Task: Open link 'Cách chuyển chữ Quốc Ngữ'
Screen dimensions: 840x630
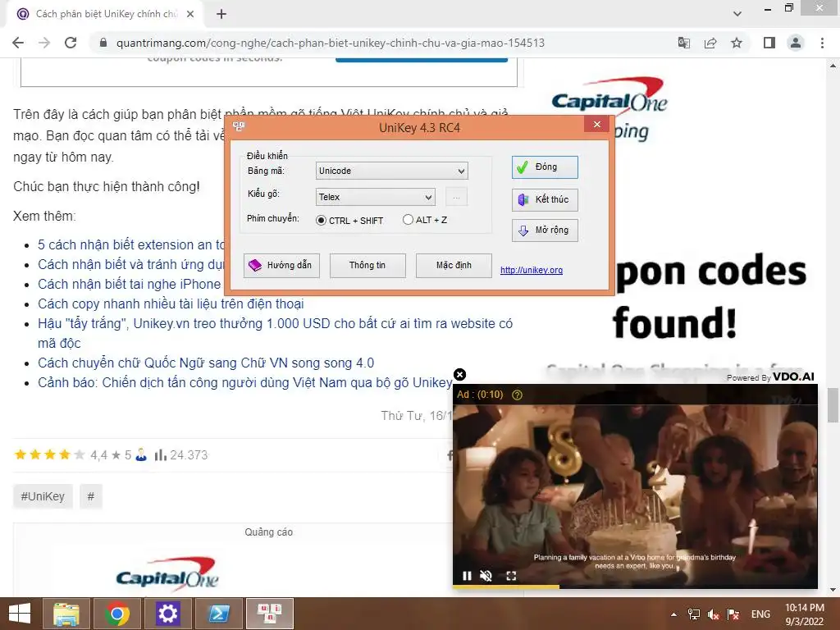Action: click(206, 363)
